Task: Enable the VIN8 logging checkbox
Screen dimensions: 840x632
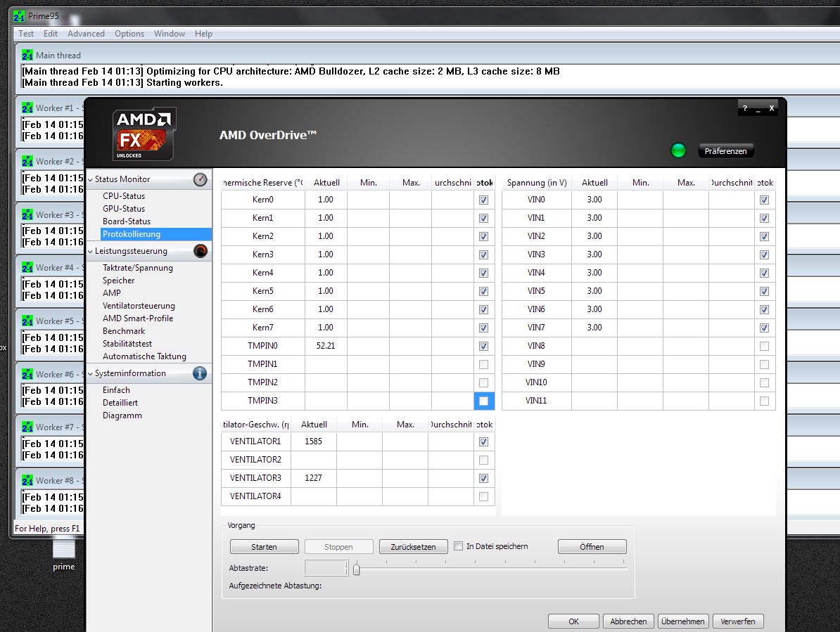Action: [765, 347]
